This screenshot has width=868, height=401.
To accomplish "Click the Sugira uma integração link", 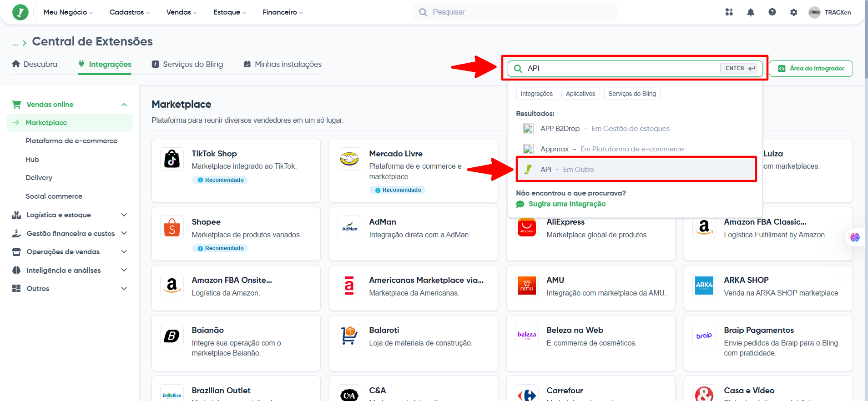I will coord(567,204).
